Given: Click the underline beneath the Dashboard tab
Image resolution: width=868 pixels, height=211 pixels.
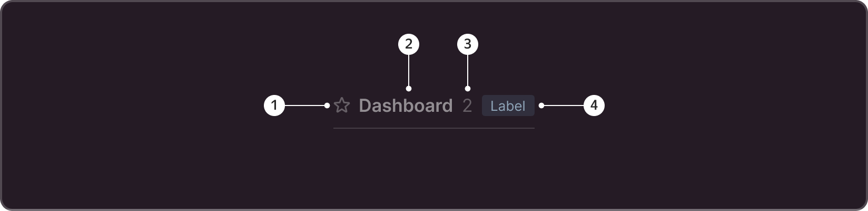Looking at the screenshot, I should click(434, 128).
